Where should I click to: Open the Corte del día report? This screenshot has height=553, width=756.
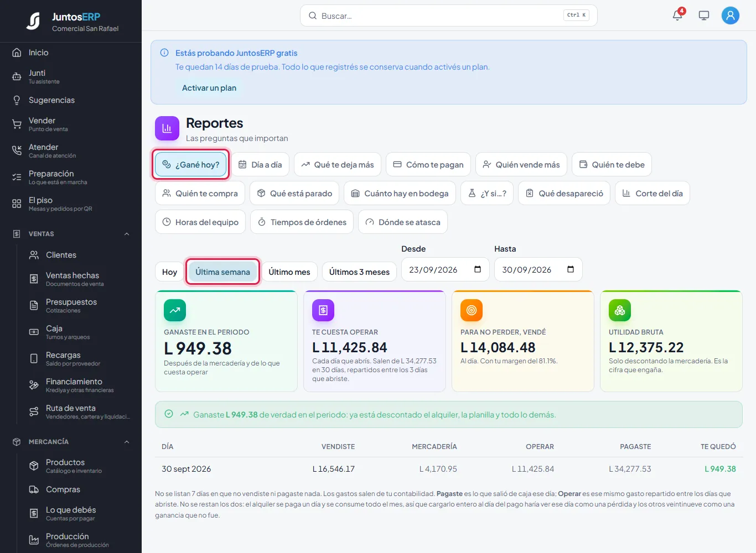653,194
